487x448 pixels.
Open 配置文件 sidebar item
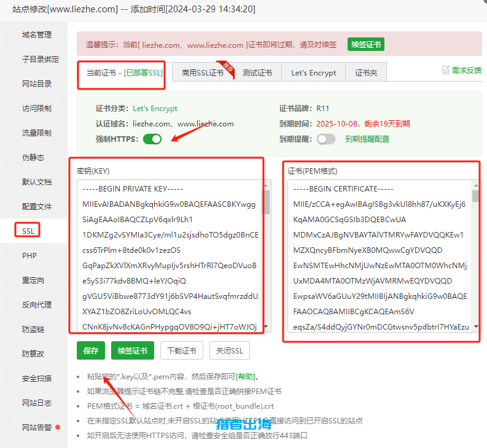(x=37, y=206)
